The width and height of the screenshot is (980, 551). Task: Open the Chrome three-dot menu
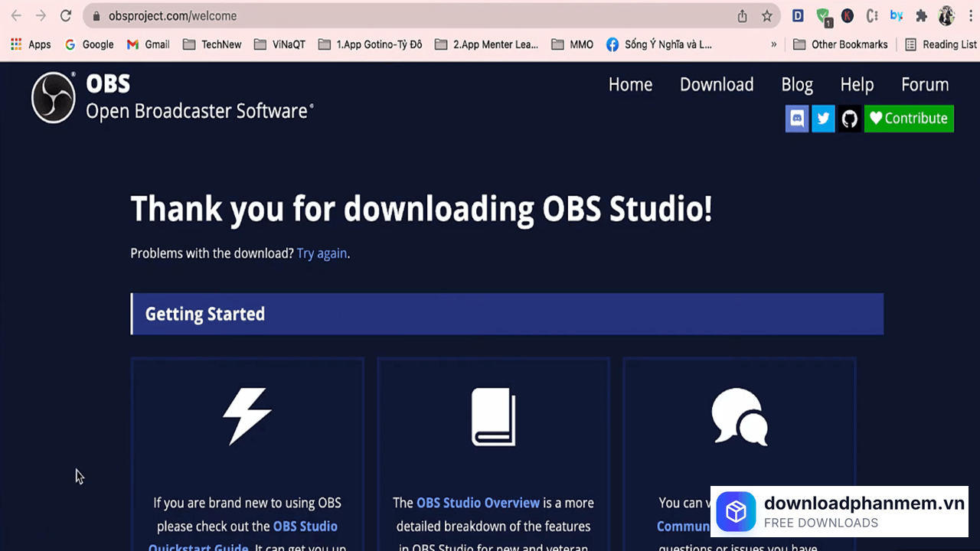click(x=969, y=15)
